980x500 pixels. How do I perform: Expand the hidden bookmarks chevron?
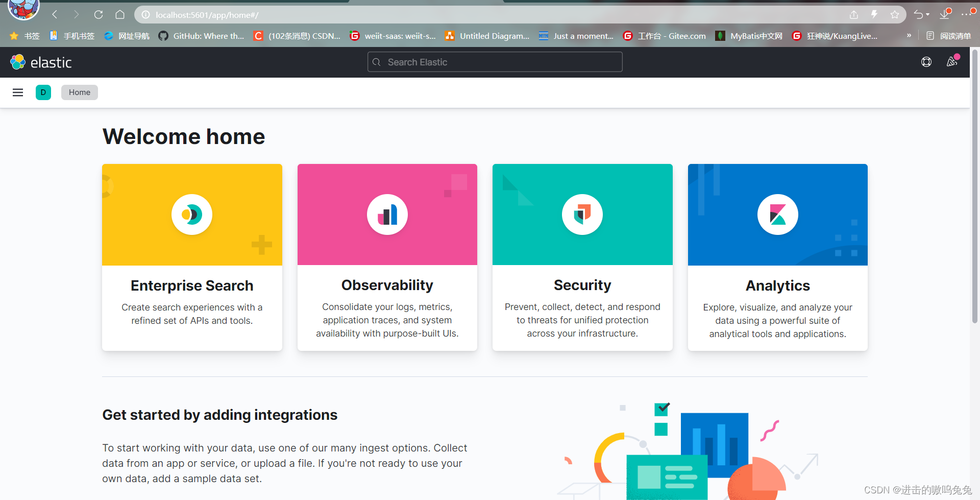pyautogui.click(x=909, y=35)
